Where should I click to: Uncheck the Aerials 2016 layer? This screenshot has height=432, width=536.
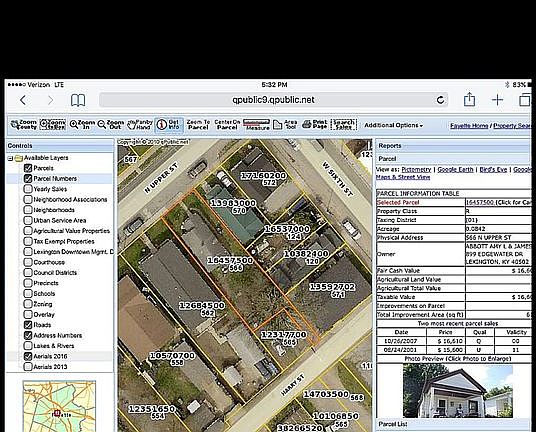pyautogui.click(x=28, y=356)
